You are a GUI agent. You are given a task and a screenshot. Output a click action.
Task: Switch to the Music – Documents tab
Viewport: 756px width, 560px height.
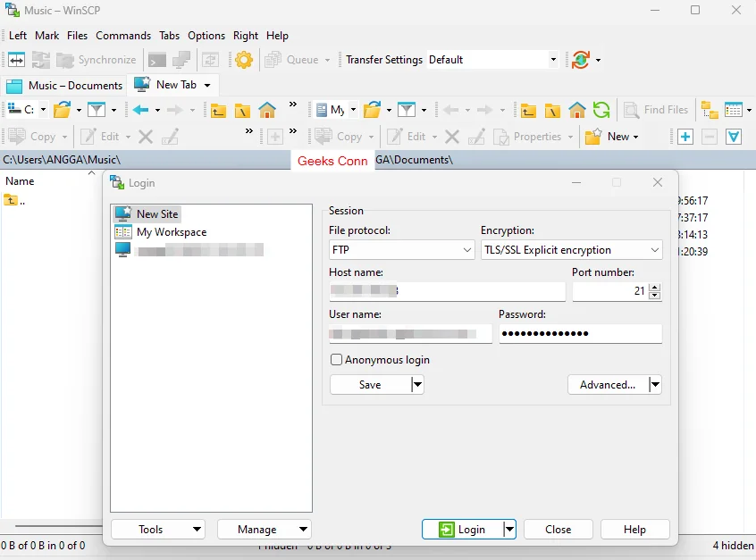64,86
